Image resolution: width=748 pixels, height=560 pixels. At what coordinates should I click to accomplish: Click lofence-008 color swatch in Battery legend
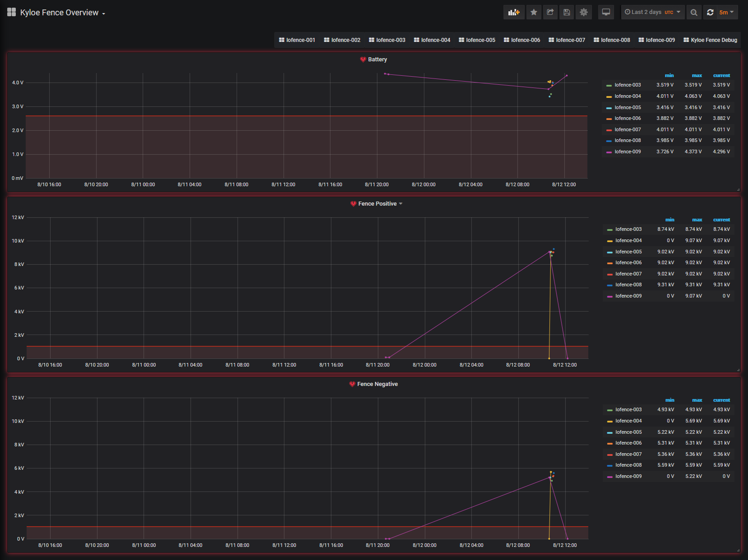pyautogui.click(x=609, y=141)
